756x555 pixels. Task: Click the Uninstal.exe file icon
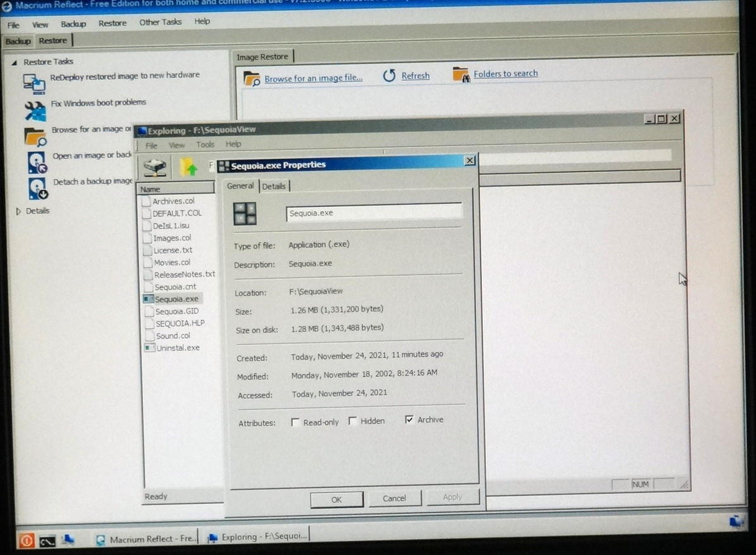pos(149,348)
